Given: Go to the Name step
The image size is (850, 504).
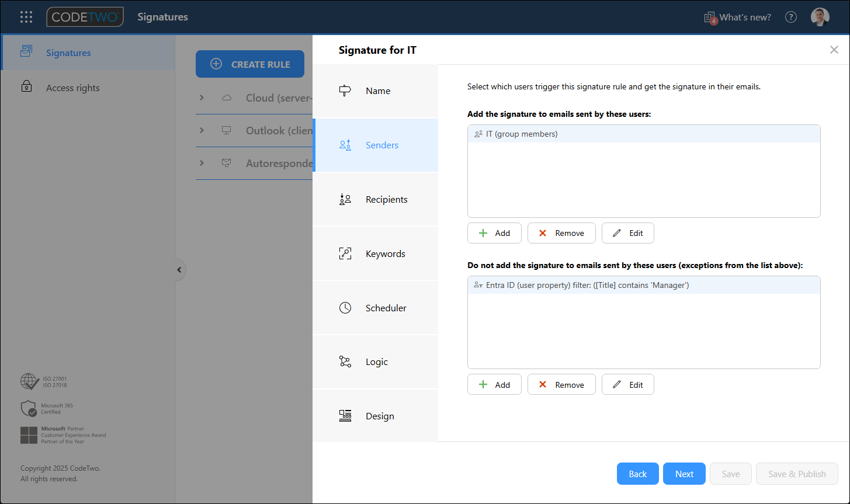Looking at the screenshot, I should 376,91.
